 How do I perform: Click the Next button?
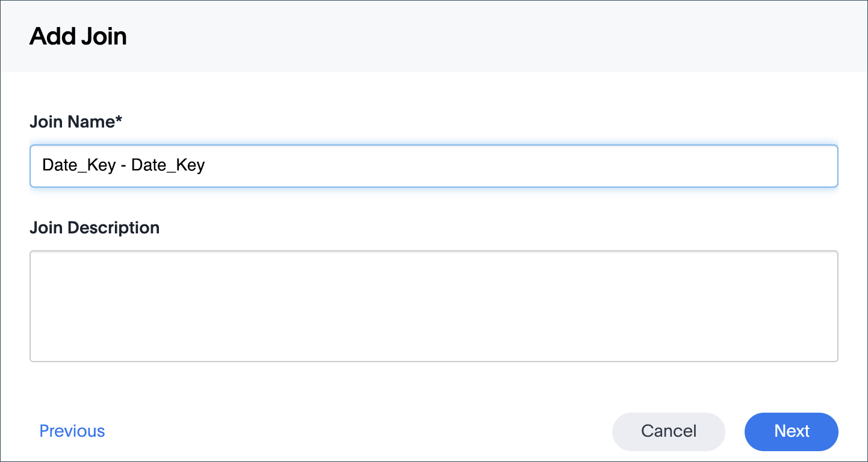[791, 431]
